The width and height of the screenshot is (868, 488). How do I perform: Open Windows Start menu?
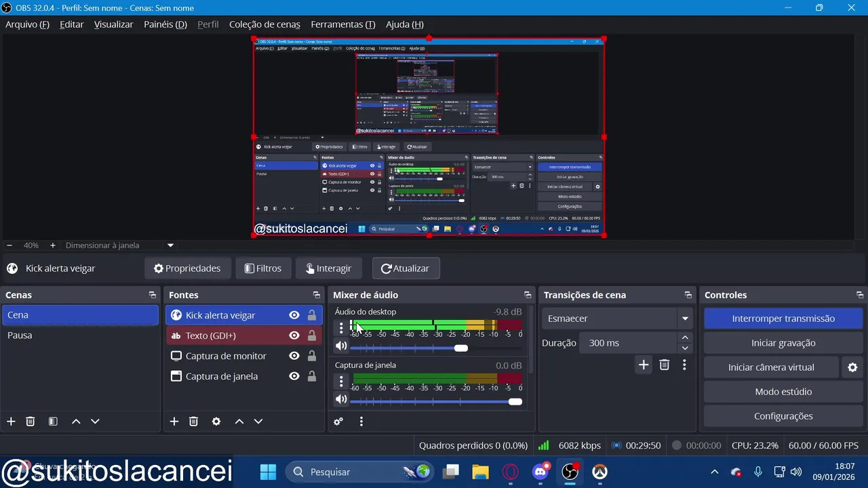point(268,472)
